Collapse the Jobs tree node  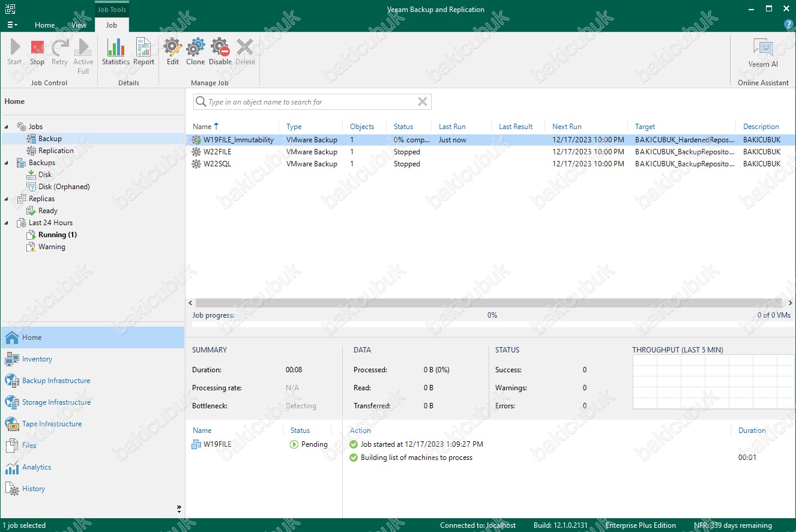pos(7,127)
